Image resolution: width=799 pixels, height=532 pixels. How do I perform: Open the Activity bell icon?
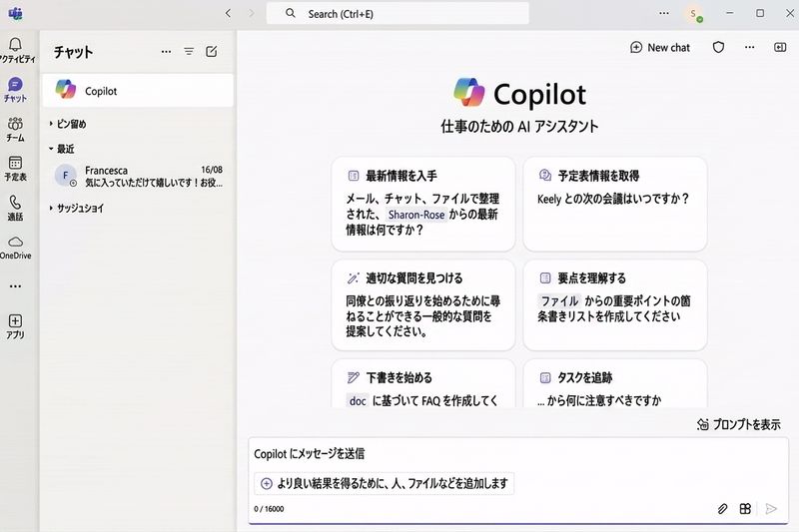[x=15, y=45]
